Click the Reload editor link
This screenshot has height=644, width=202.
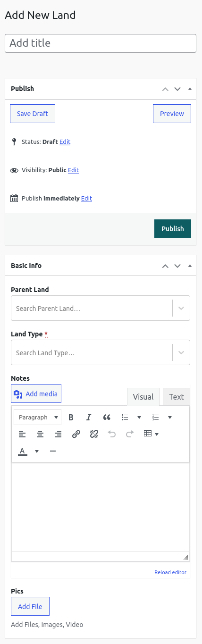tap(170, 572)
